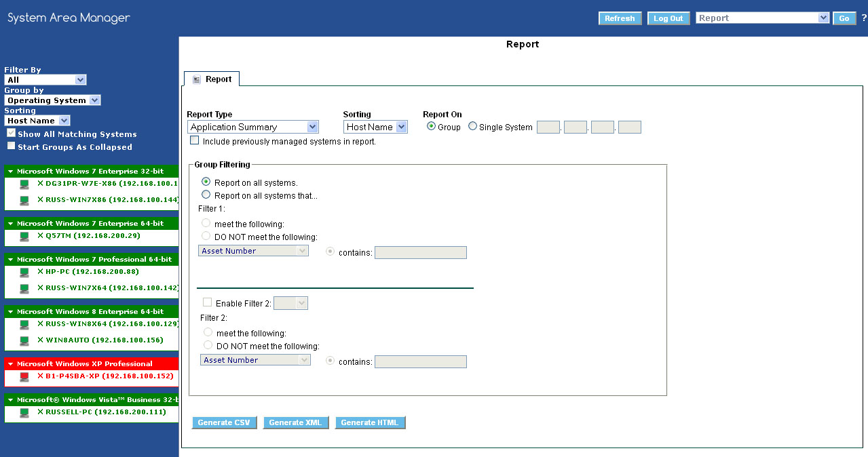The width and height of the screenshot is (868, 457).
Task: Select Single System radio button
Action: [x=473, y=126]
